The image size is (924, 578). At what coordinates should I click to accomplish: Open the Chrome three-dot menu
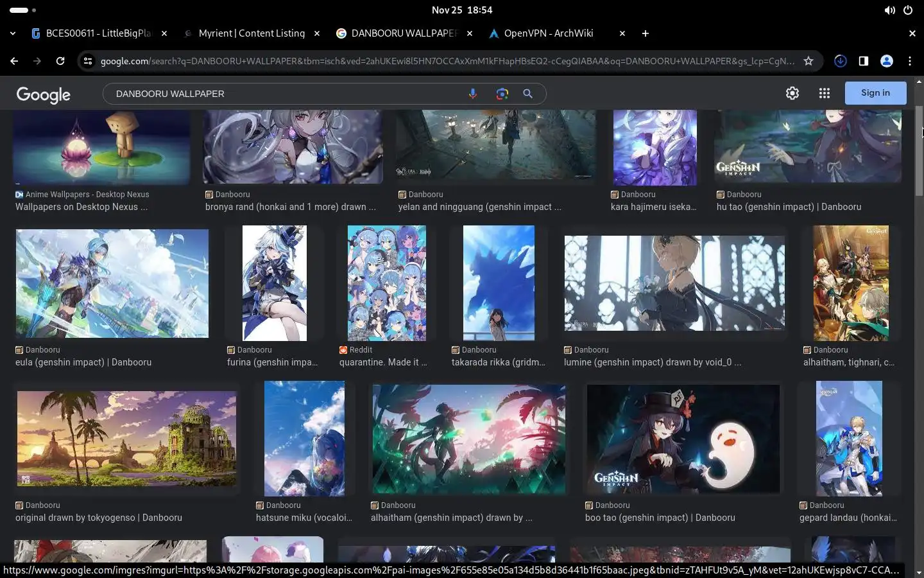coord(910,61)
